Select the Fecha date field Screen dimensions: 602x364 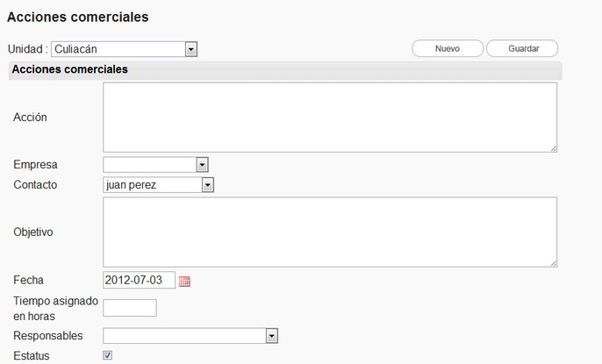pos(139,281)
